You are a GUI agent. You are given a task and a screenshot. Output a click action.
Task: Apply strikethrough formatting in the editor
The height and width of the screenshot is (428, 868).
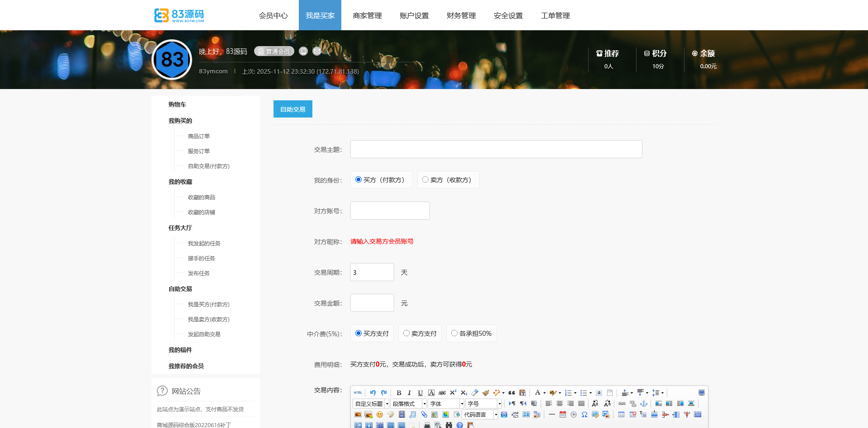click(x=442, y=393)
